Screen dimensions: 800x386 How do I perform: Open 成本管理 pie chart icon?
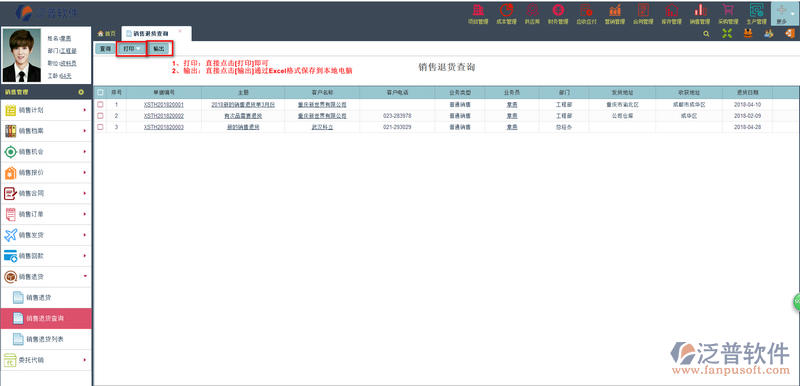pos(506,10)
